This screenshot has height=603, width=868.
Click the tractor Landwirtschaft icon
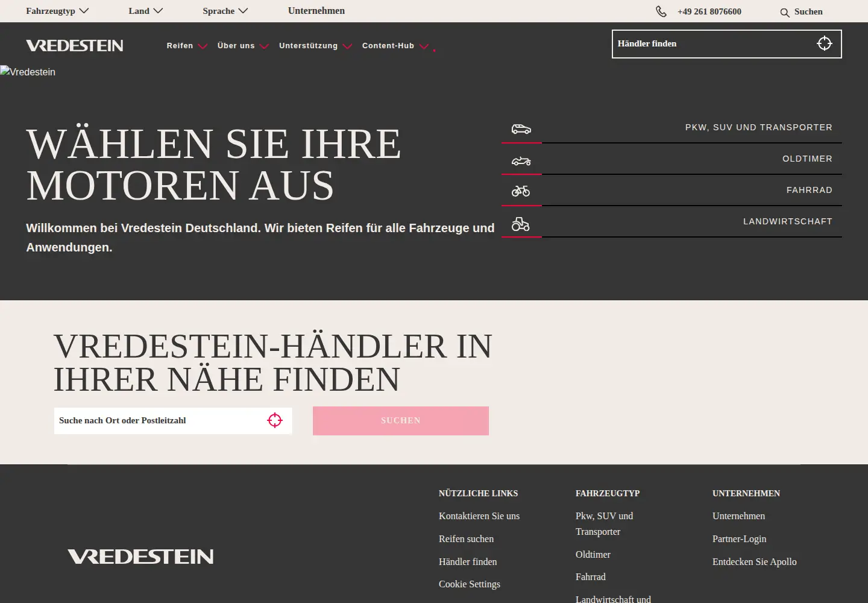[521, 224]
